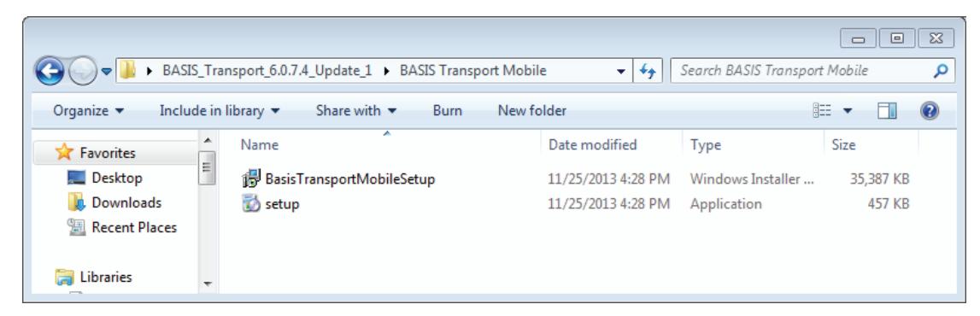Click the New folder button

[532, 111]
